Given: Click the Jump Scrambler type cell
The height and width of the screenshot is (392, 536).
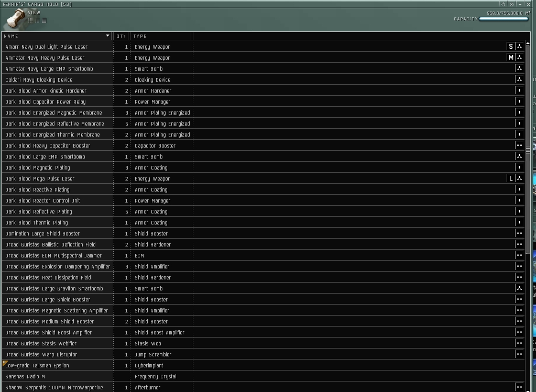Looking at the screenshot, I should tap(153, 354).
